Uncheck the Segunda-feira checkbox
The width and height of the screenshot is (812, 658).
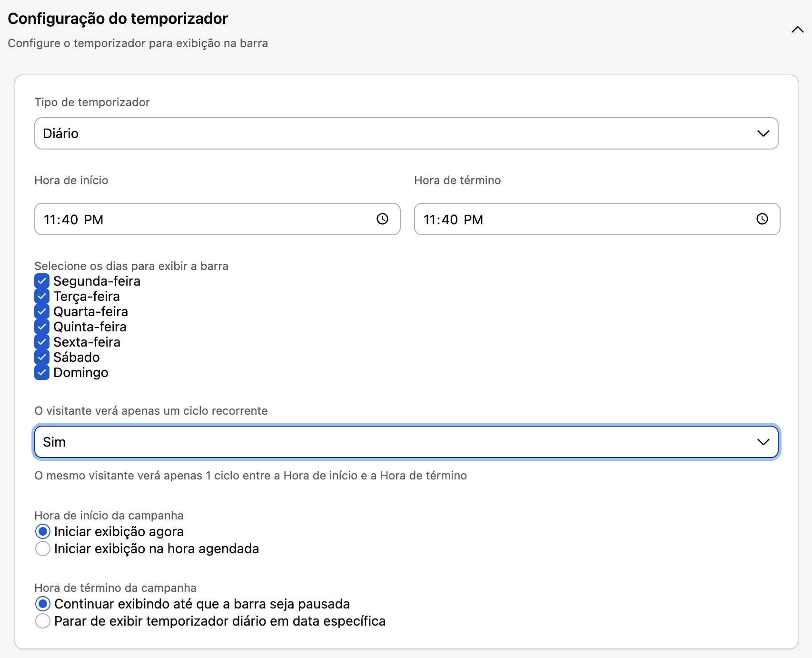point(42,281)
